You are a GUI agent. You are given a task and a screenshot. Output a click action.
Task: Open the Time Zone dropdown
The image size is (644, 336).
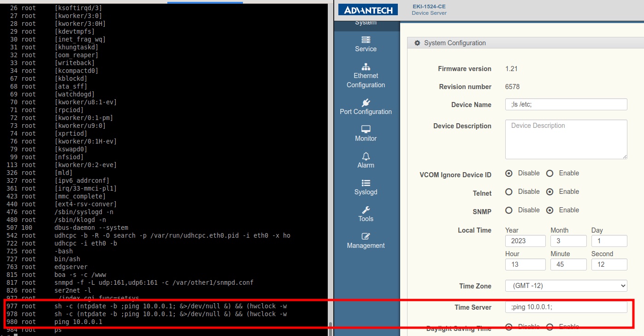coord(566,286)
